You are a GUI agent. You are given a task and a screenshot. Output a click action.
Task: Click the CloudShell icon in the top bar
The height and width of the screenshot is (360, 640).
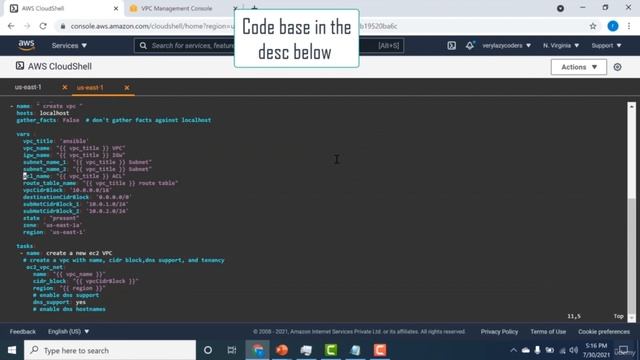click(x=451, y=46)
